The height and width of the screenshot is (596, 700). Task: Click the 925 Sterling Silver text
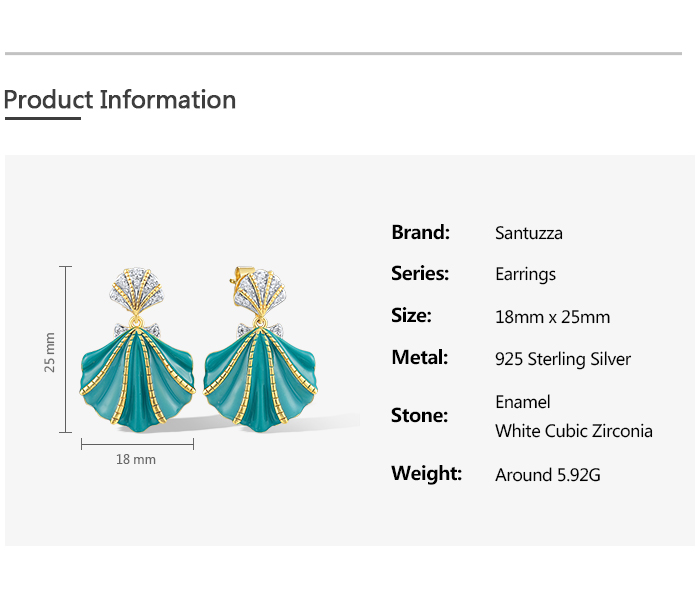pos(563,359)
